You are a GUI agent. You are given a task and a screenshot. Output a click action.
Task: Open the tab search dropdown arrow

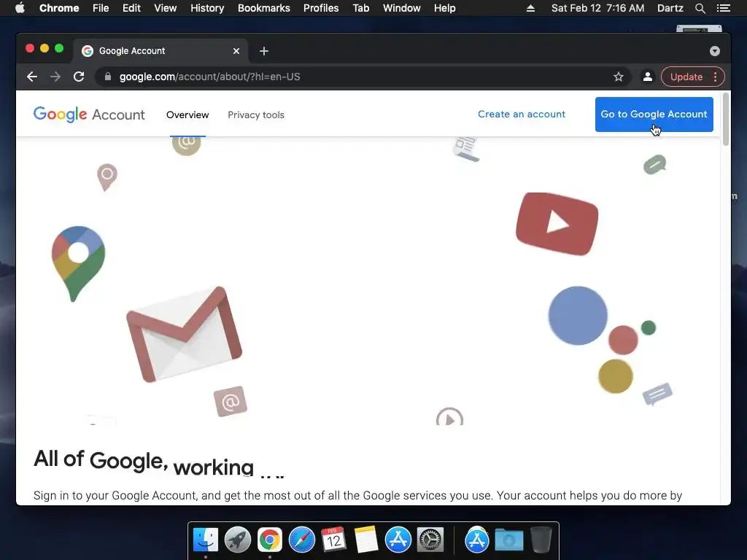click(715, 51)
